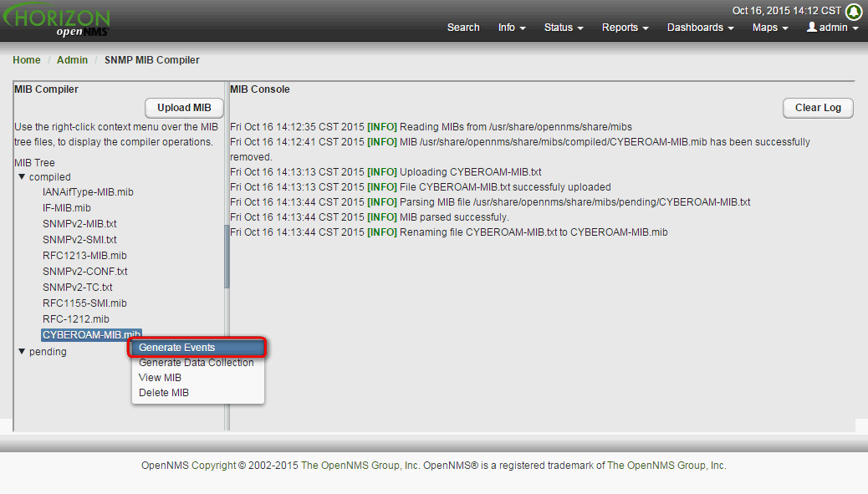Open the Search page
The height and width of the screenshot is (494, 868).
(463, 28)
